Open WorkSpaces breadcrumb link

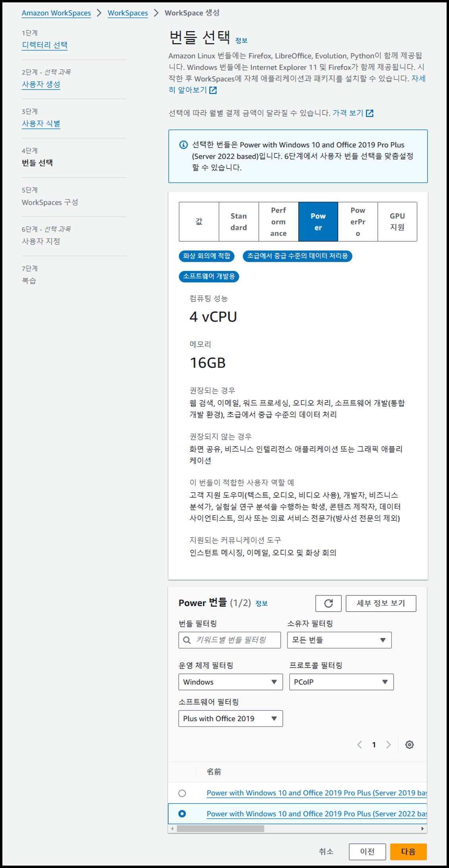coord(128,13)
